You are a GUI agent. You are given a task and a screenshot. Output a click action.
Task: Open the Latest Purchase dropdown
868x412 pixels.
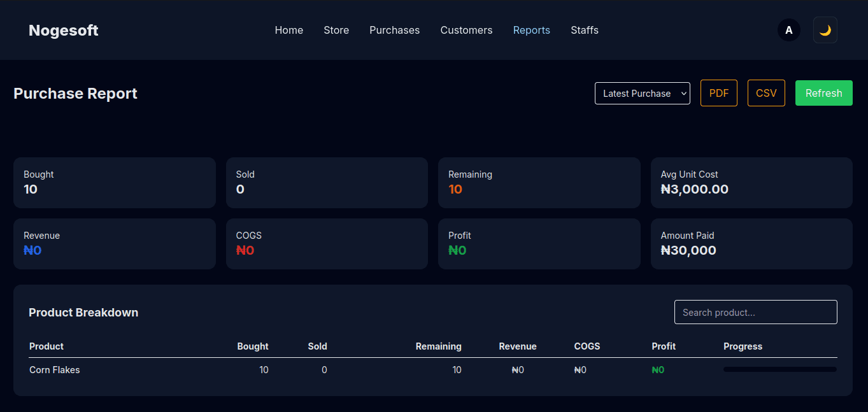(642, 93)
